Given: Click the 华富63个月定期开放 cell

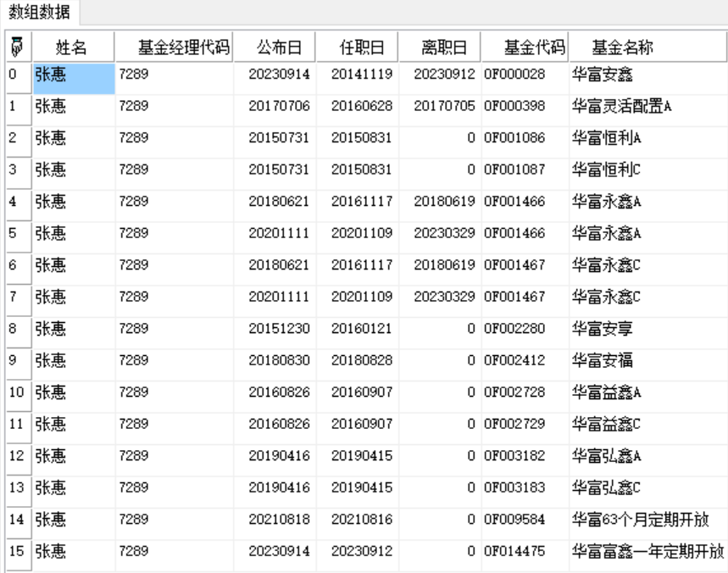Looking at the screenshot, I should tap(640, 519).
